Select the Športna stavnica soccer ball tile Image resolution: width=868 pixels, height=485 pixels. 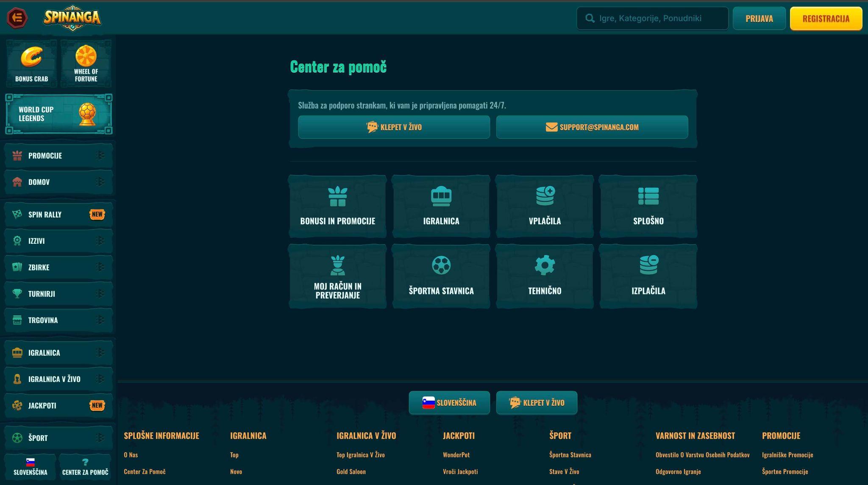[441, 276]
